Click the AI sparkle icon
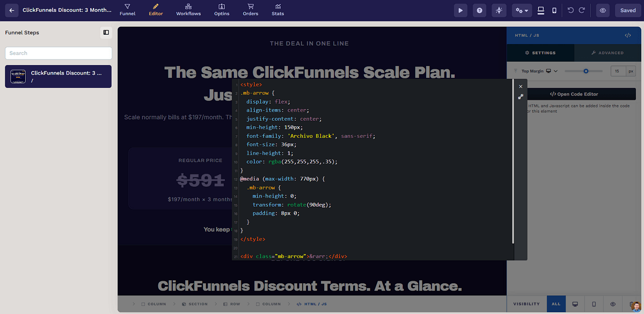 click(499, 10)
